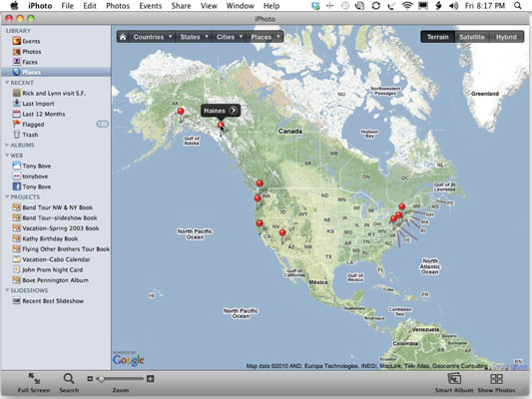The height and width of the screenshot is (399, 532).
Task: Open Bove Pennington Album project
Action: click(x=55, y=280)
